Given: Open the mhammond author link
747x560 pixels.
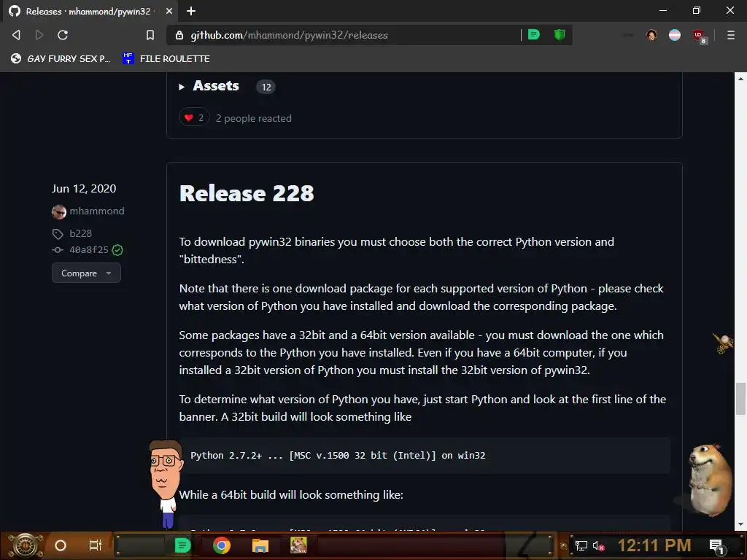Looking at the screenshot, I should (x=97, y=211).
